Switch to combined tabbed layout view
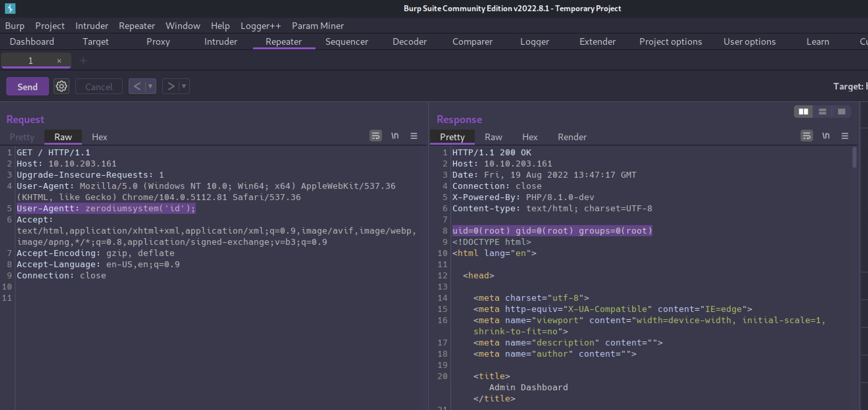Screen dimensions: 868x410 (841, 112)
